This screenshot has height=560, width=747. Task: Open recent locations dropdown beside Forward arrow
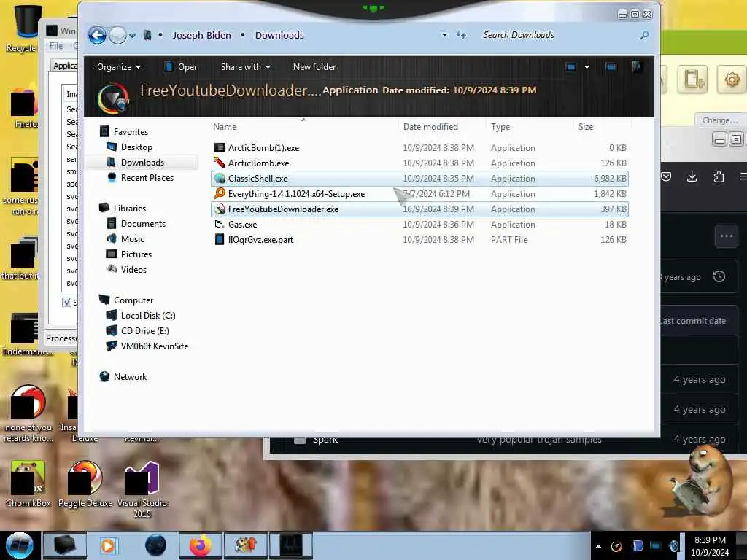133,36
